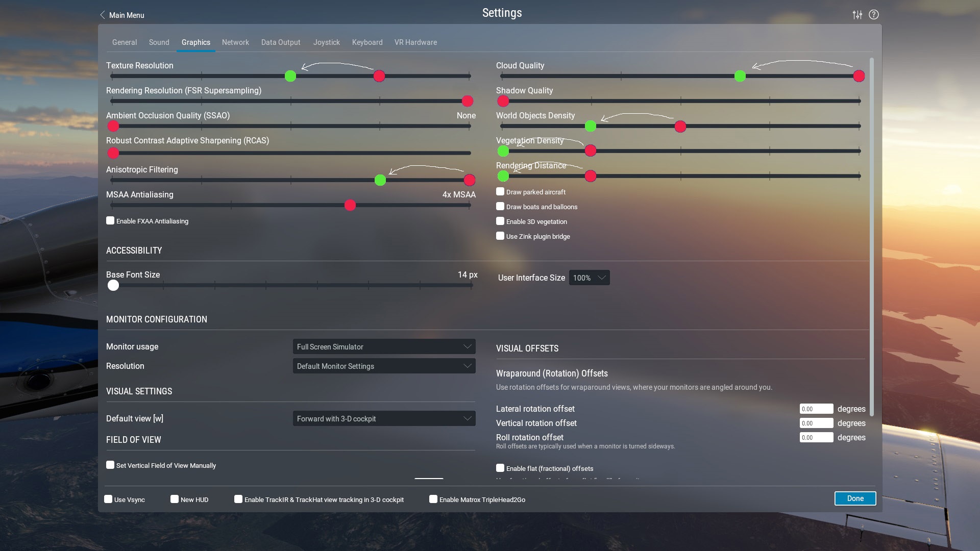The height and width of the screenshot is (551, 980).
Task: Open the help question mark icon
Action: point(874,15)
